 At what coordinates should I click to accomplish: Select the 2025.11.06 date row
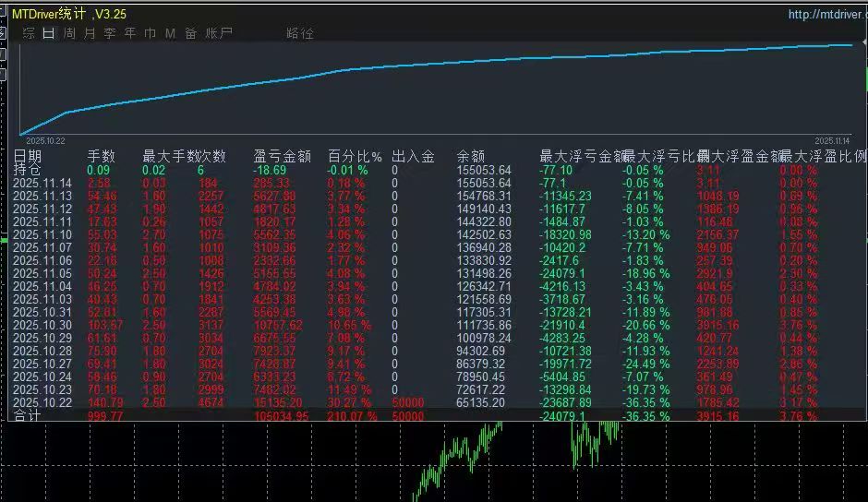click(42, 260)
